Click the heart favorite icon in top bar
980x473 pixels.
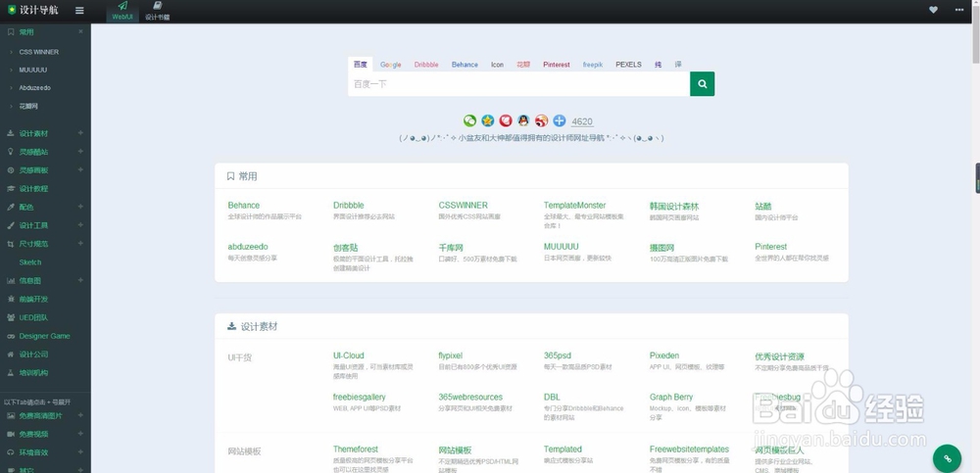coord(933,10)
